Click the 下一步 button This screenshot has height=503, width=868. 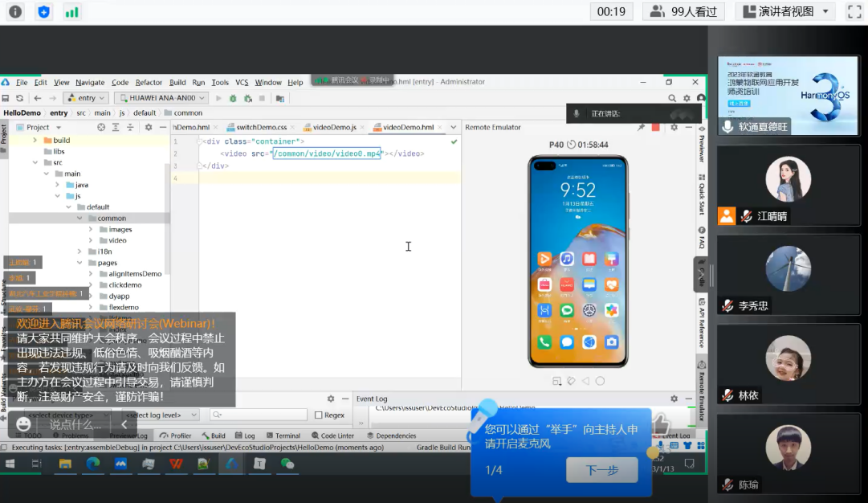tap(601, 470)
